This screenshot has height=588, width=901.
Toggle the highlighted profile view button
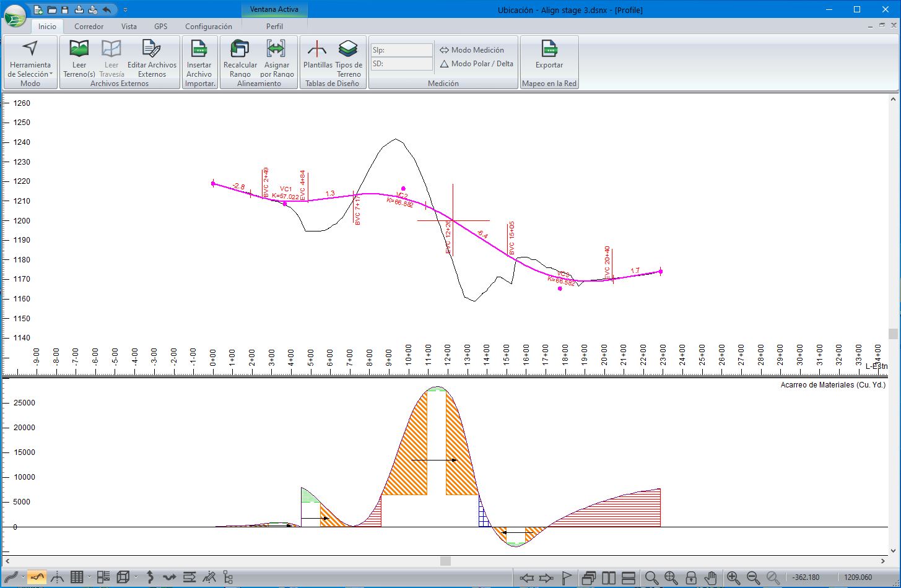37,577
